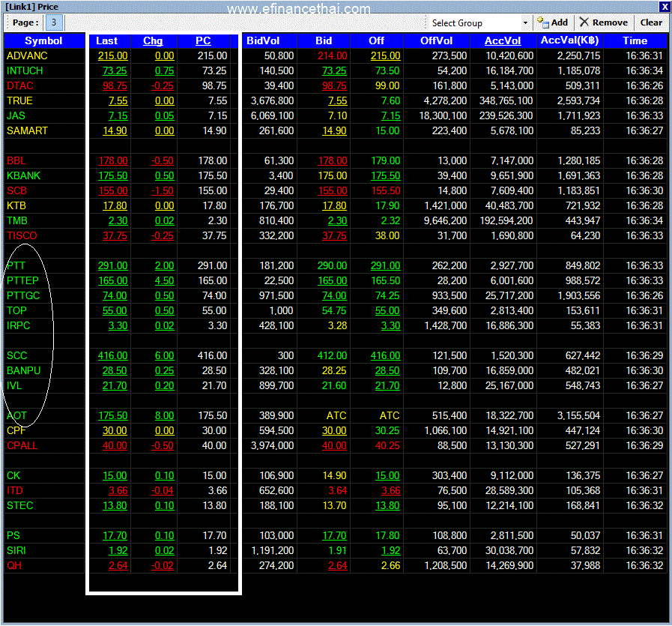The height and width of the screenshot is (626, 672).
Task: Select the CPALL symbol
Action: click(22, 446)
